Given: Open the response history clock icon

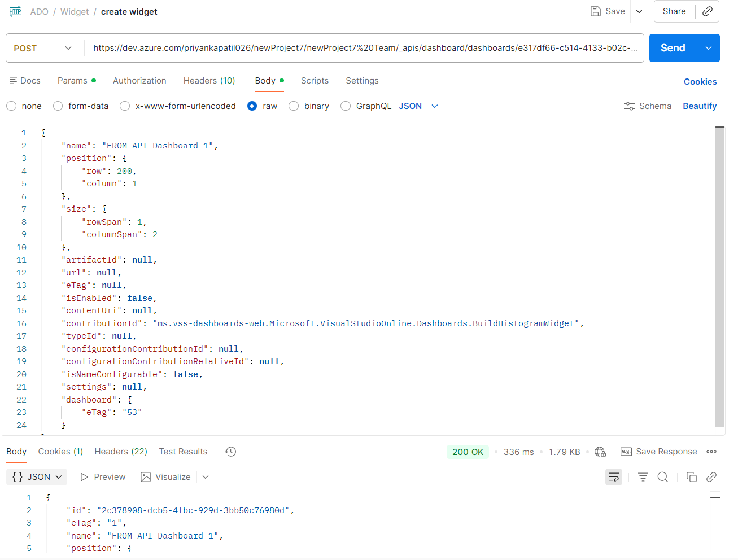Looking at the screenshot, I should click(230, 452).
